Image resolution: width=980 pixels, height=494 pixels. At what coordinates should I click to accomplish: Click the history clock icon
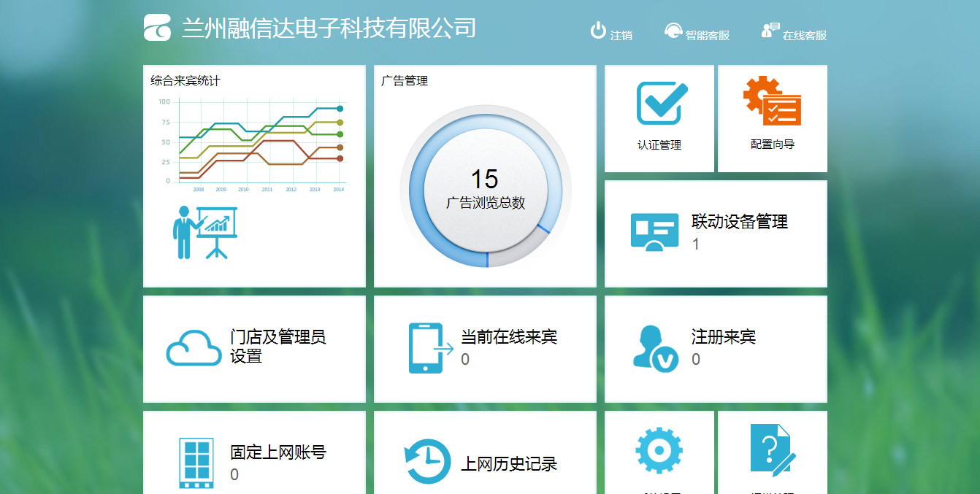point(428,461)
